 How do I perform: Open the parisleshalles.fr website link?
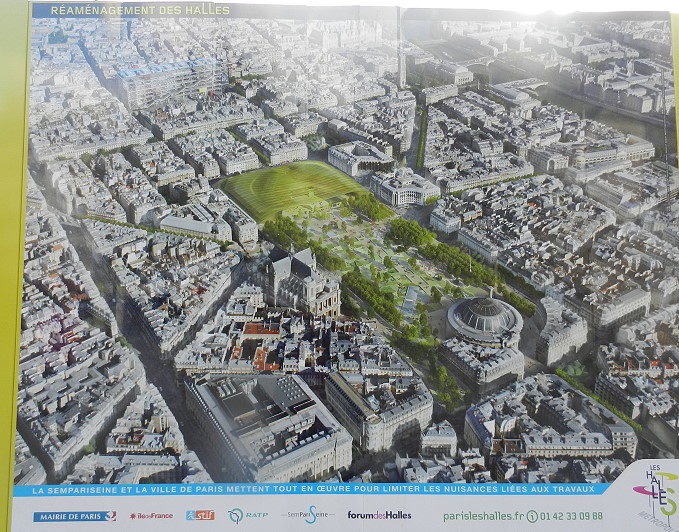[x=483, y=516]
